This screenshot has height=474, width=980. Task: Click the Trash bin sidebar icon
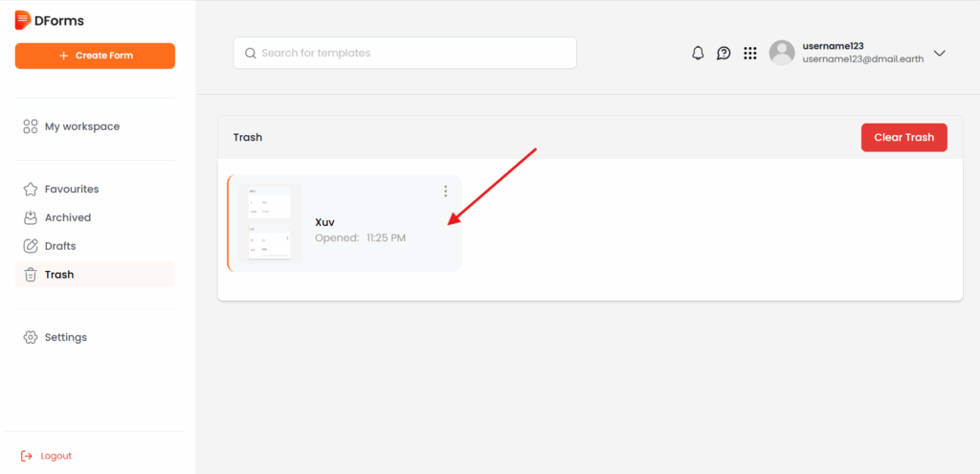click(31, 275)
